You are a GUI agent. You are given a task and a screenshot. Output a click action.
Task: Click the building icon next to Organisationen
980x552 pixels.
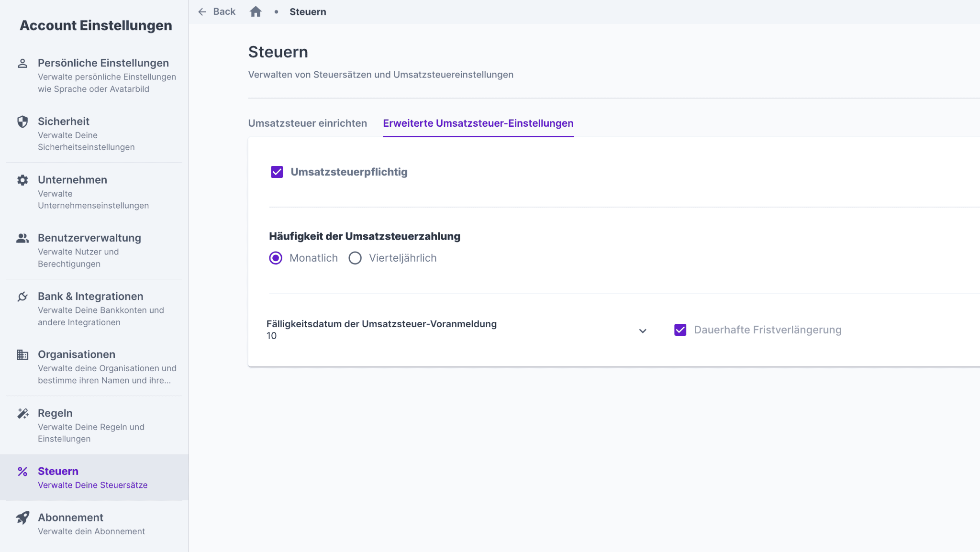pyautogui.click(x=22, y=354)
